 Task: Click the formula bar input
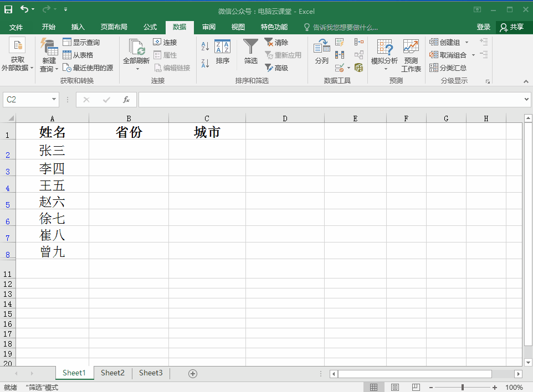330,100
